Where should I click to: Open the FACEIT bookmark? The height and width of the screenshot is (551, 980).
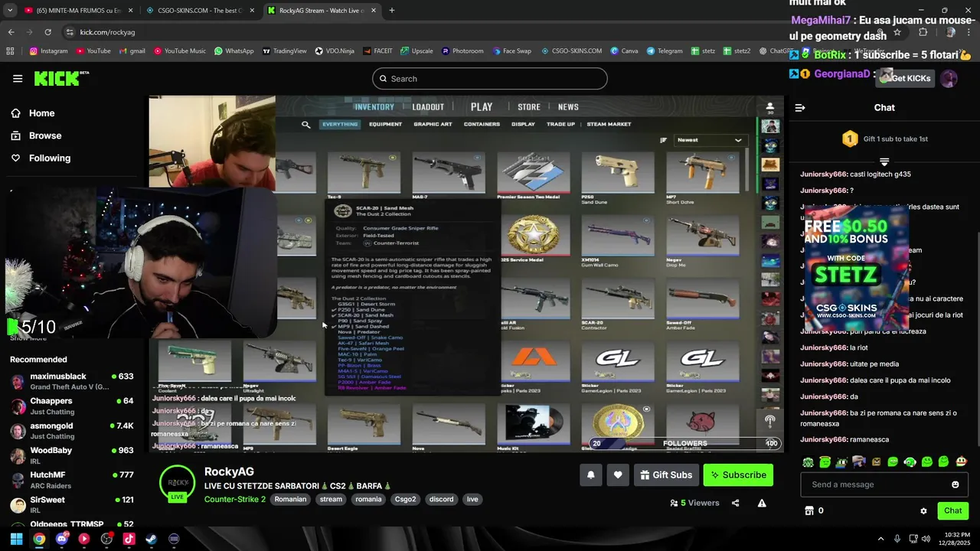tap(378, 51)
